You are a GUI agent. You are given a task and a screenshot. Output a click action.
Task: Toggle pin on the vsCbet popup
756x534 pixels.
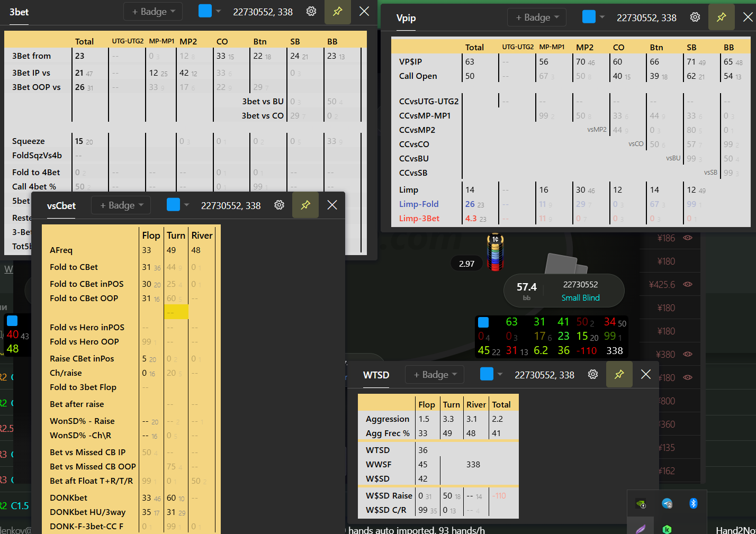coord(305,205)
